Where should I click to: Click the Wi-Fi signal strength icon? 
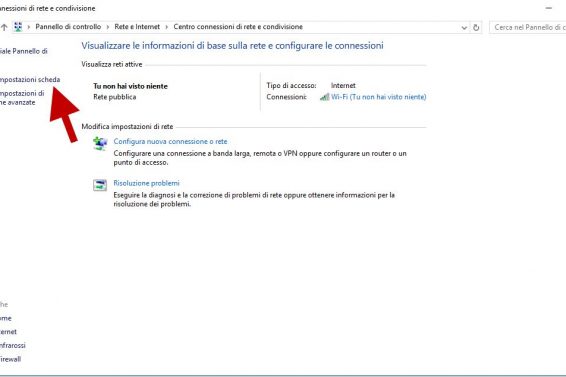coord(325,97)
